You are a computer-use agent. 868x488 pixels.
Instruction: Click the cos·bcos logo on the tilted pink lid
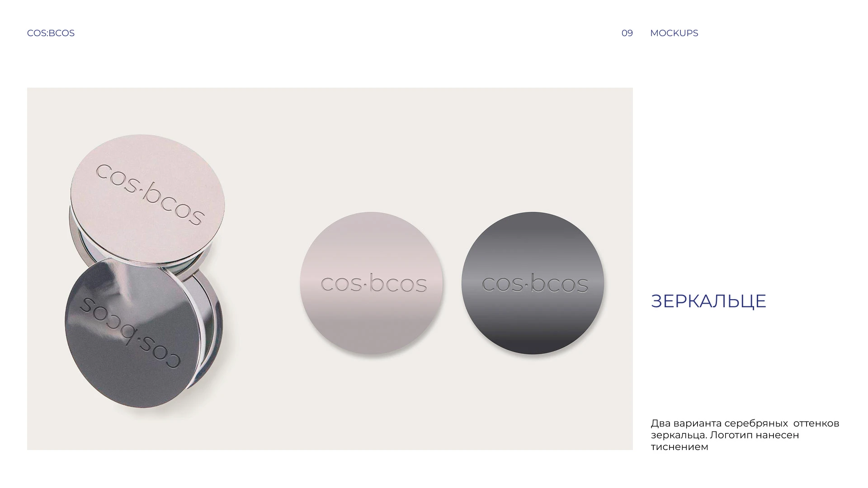pos(151,195)
